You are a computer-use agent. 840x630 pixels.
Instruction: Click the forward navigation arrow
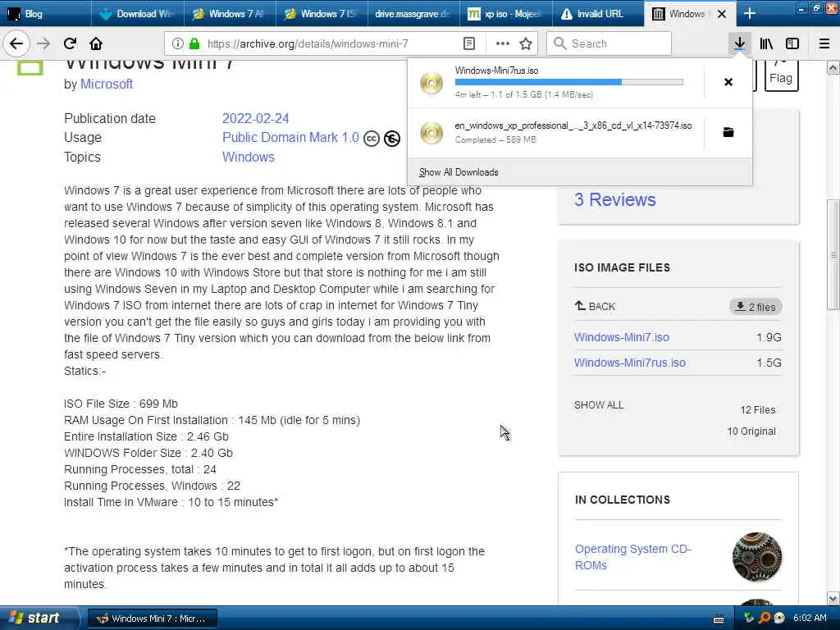pos(43,43)
